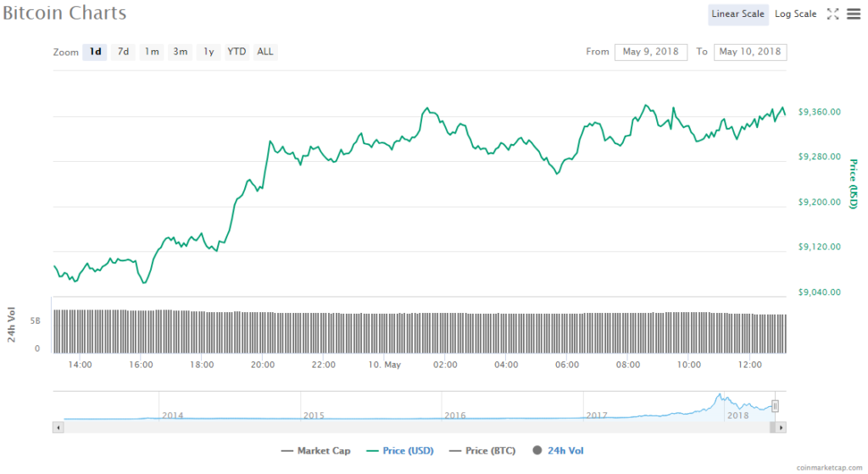Choose the YTD zoom option
The height and width of the screenshot is (474, 868).
click(x=236, y=52)
